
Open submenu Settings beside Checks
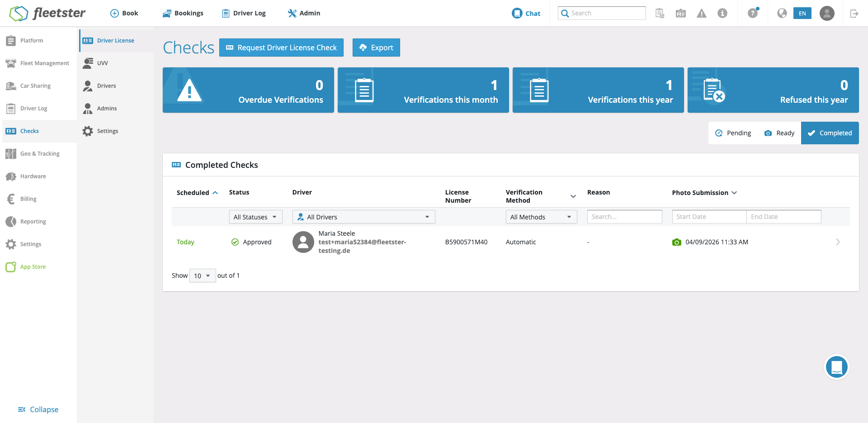click(x=116, y=131)
